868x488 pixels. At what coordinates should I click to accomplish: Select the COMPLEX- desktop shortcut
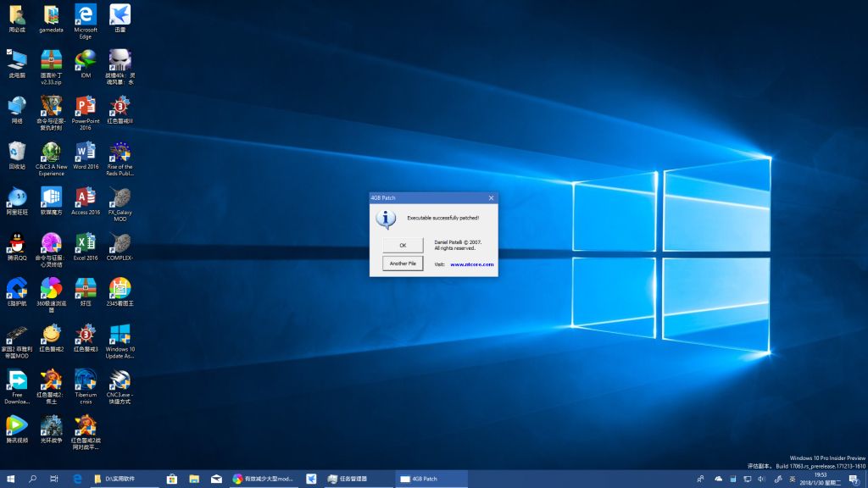120,247
